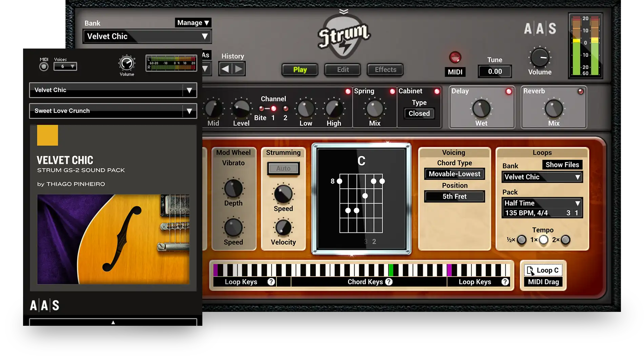Toggle the Delay effect power LED
The width and height of the screenshot is (644, 356).
508,91
